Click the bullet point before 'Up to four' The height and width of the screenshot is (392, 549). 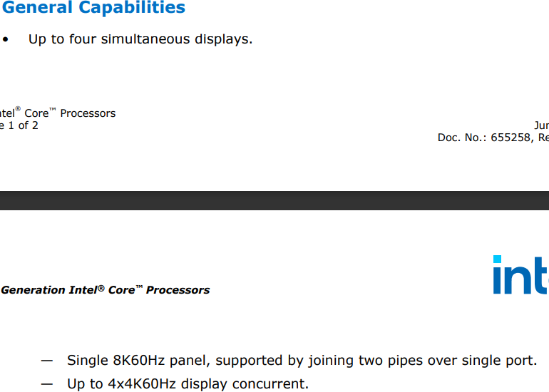coord(5,39)
